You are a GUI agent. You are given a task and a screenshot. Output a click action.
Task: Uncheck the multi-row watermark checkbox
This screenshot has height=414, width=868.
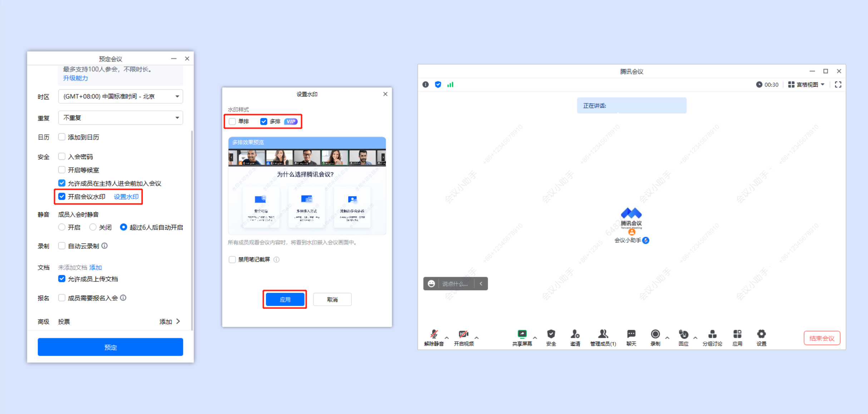point(264,122)
